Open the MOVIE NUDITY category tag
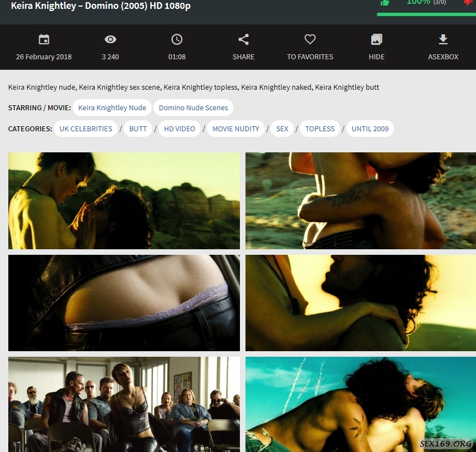476x452 pixels. click(x=236, y=129)
